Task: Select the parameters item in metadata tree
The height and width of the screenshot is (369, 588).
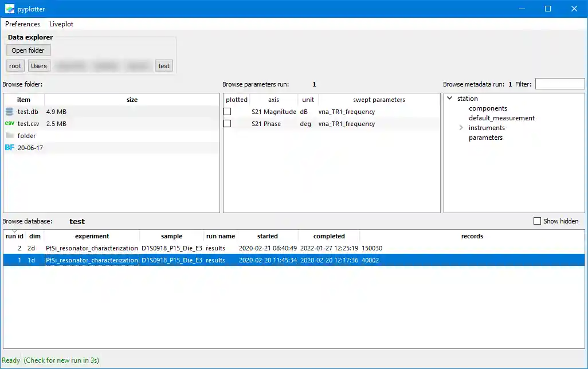Action: click(485, 138)
